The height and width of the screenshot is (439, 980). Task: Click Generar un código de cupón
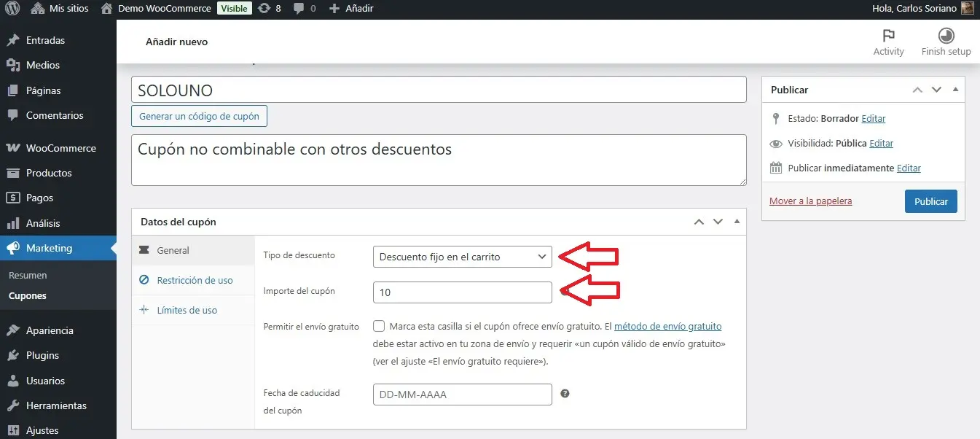click(x=199, y=116)
